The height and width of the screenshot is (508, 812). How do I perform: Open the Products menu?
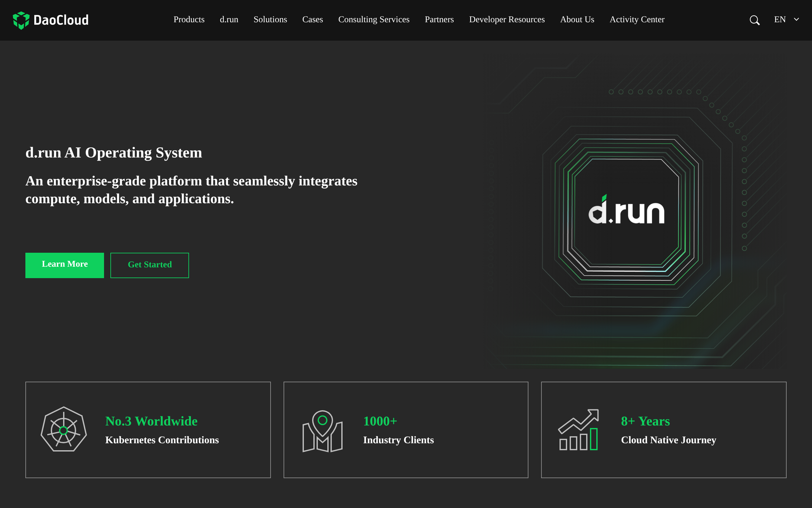point(189,19)
